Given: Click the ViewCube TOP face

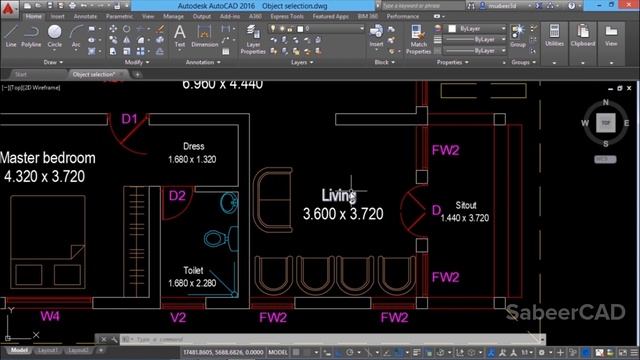Looking at the screenshot, I should coord(605,123).
